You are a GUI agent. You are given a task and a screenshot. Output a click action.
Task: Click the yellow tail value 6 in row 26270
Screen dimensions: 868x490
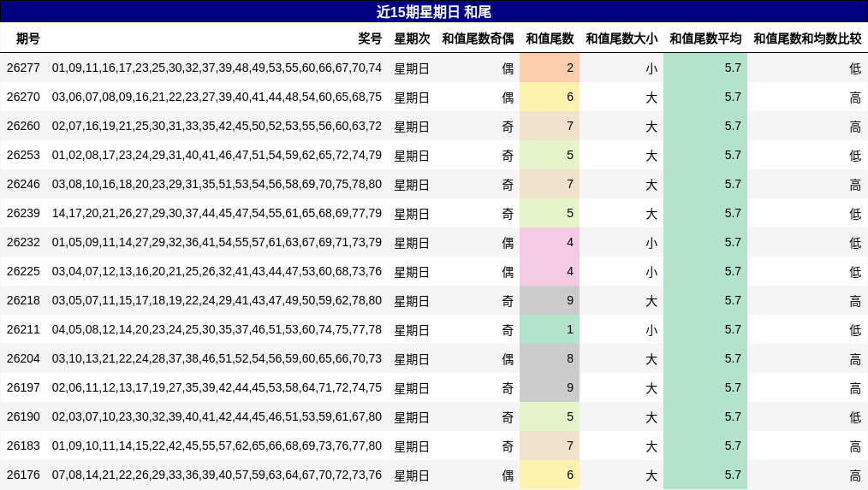click(x=550, y=97)
